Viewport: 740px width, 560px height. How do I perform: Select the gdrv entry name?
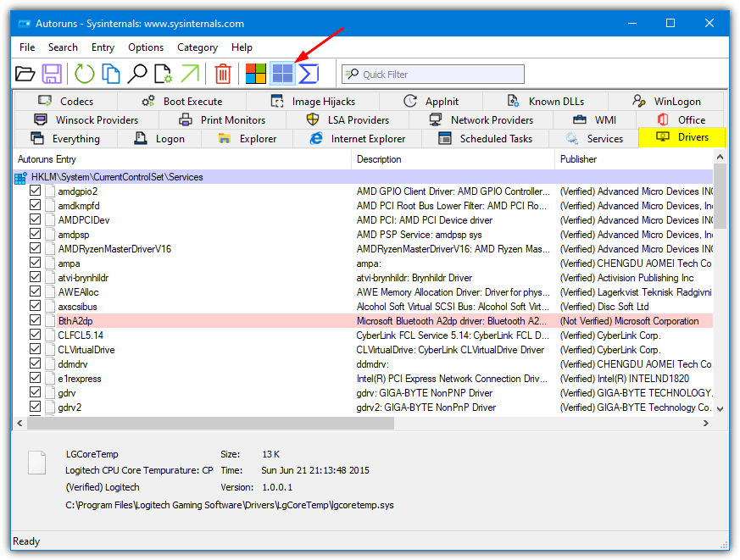(67, 393)
